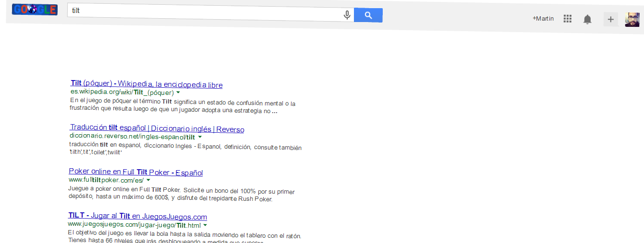The width and height of the screenshot is (644, 243).
Task: Open the Poker online en Full Tilt Poker result
Action: (136, 172)
